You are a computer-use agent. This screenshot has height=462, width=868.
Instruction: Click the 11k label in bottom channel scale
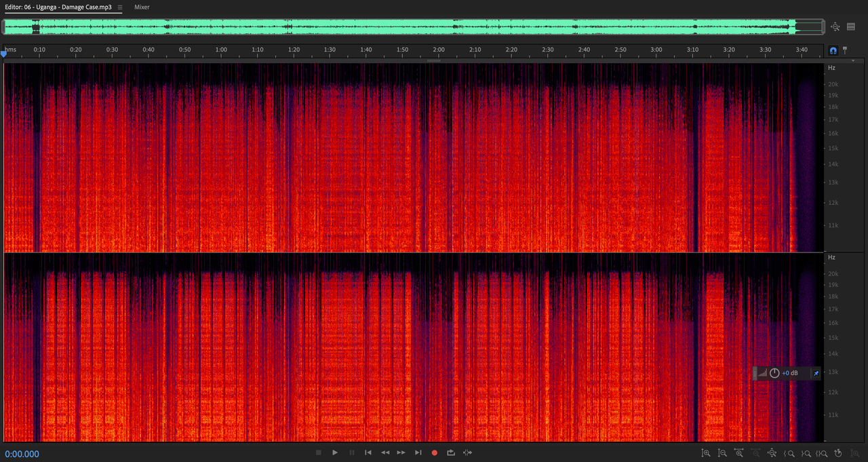pos(833,415)
